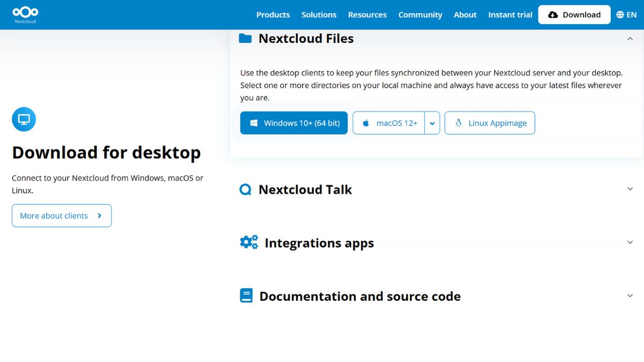The height and width of the screenshot is (362, 644).
Task: Expand the Integrations apps section chevron
Action: pos(630,242)
